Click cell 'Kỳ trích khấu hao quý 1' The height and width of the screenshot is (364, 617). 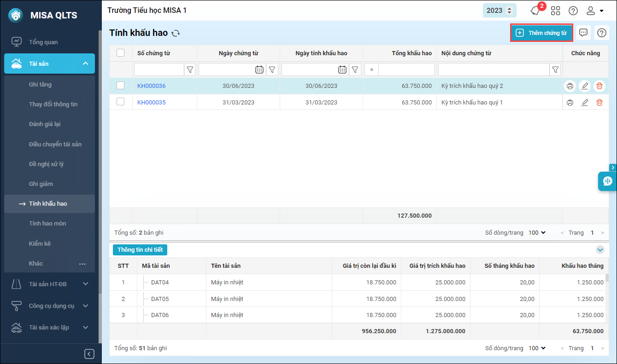(x=472, y=103)
